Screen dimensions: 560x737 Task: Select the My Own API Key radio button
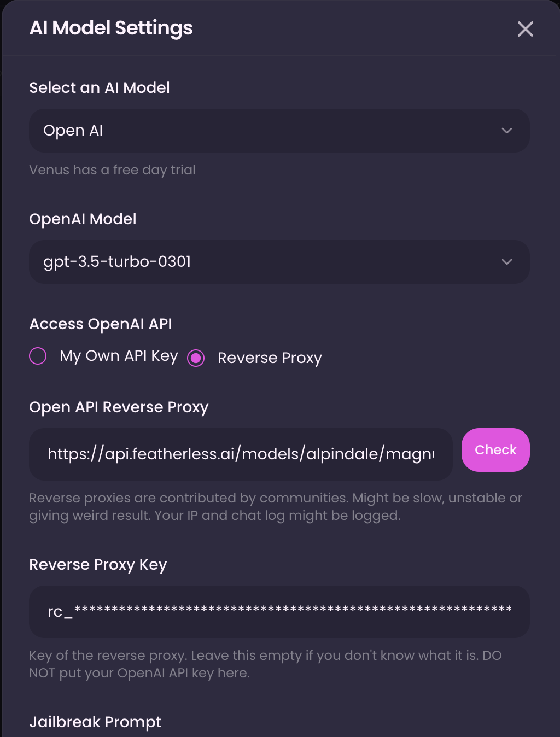click(38, 356)
